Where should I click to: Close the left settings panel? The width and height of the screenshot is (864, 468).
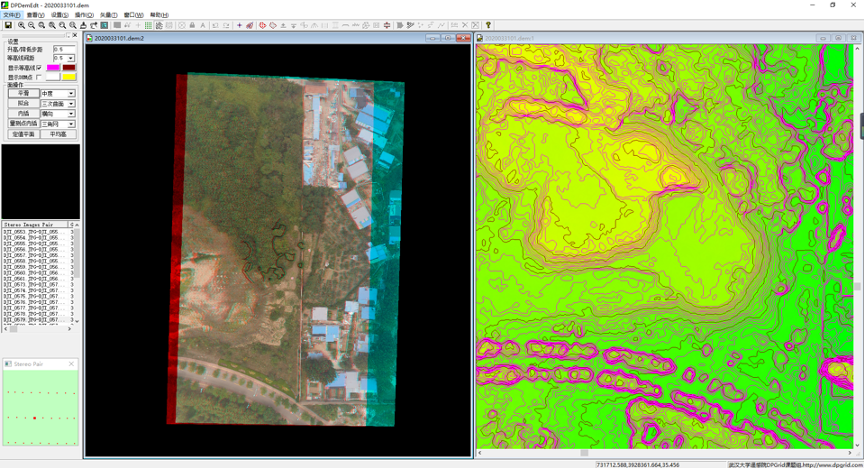tap(75, 35)
